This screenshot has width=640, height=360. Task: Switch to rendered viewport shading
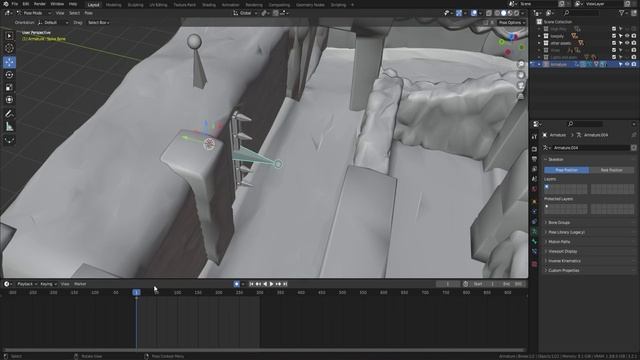516,13
